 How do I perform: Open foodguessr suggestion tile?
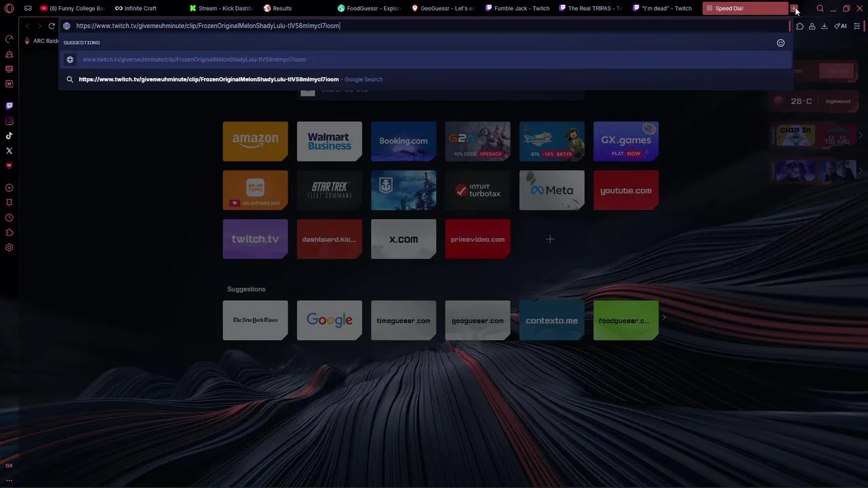pyautogui.click(x=626, y=321)
